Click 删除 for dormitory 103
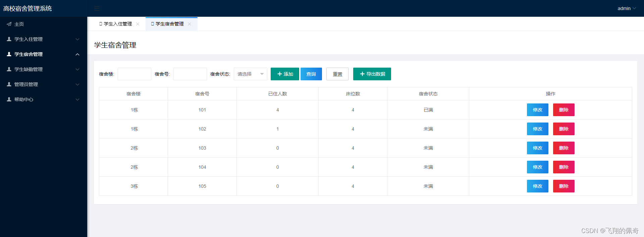This screenshot has height=237, width=644. [564, 148]
